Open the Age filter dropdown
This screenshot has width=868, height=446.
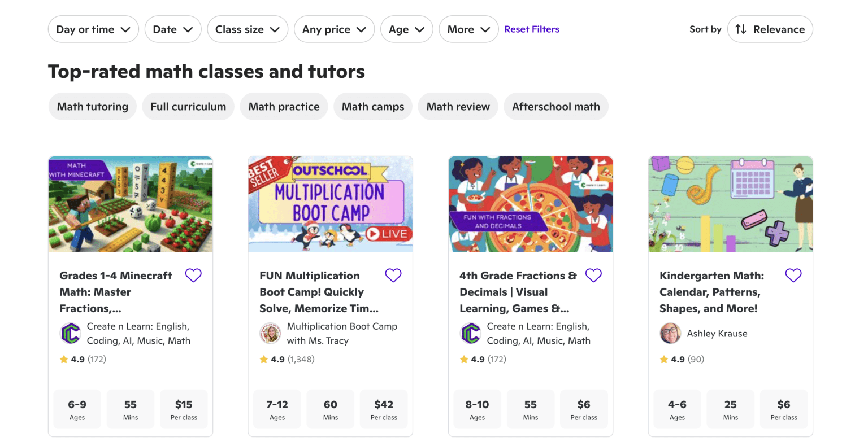[406, 29]
